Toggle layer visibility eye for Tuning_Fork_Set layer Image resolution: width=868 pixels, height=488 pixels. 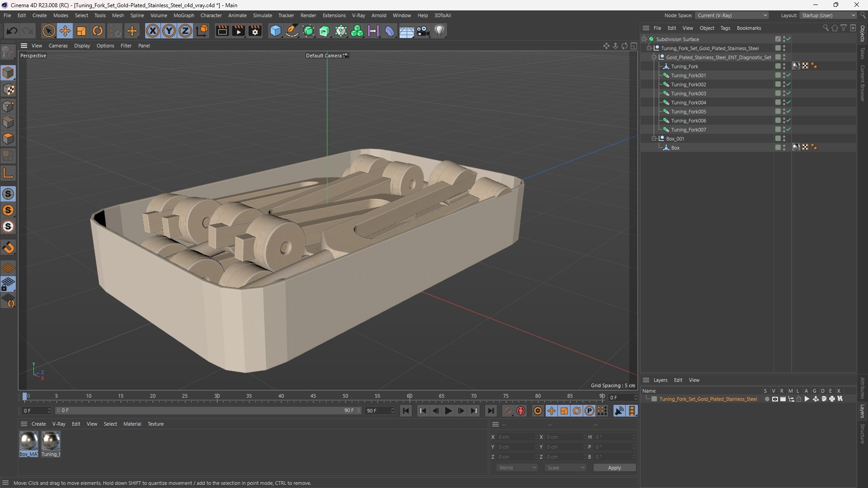point(775,399)
